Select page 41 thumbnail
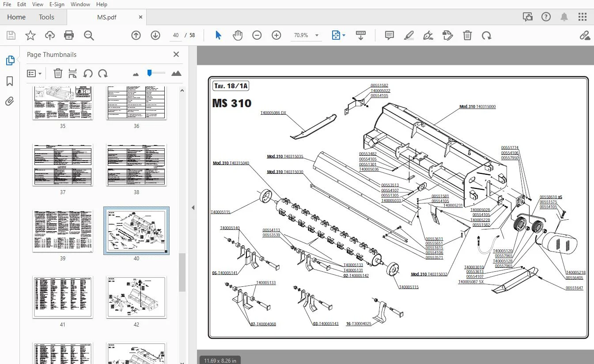 [63, 297]
